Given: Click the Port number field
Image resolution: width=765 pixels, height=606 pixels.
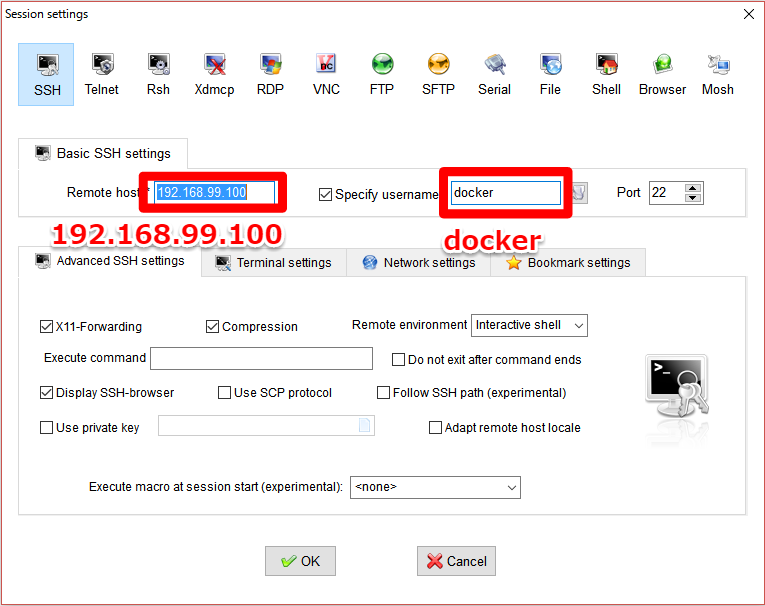Looking at the screenshot, I should pos(666,193).
